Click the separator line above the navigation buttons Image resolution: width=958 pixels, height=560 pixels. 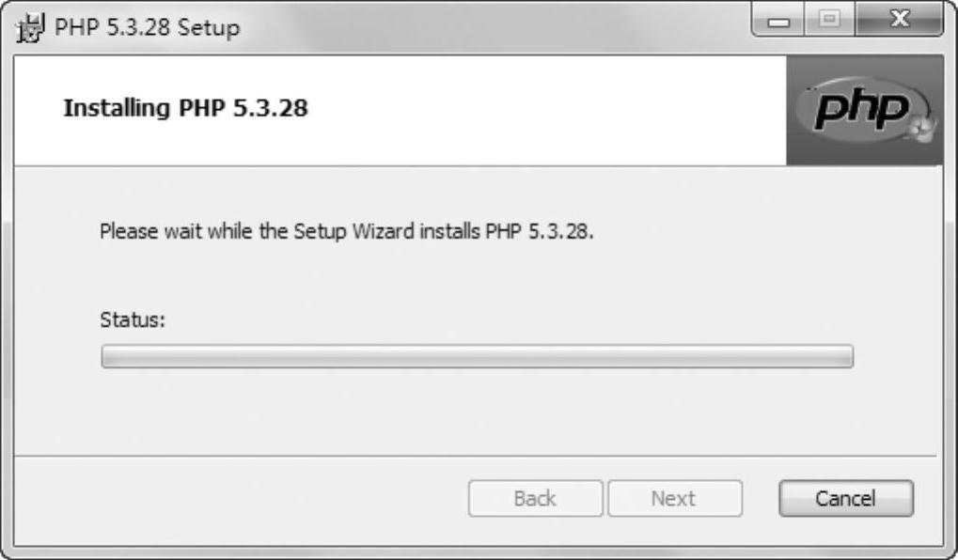pyautogui.click(x=470, y=457)
